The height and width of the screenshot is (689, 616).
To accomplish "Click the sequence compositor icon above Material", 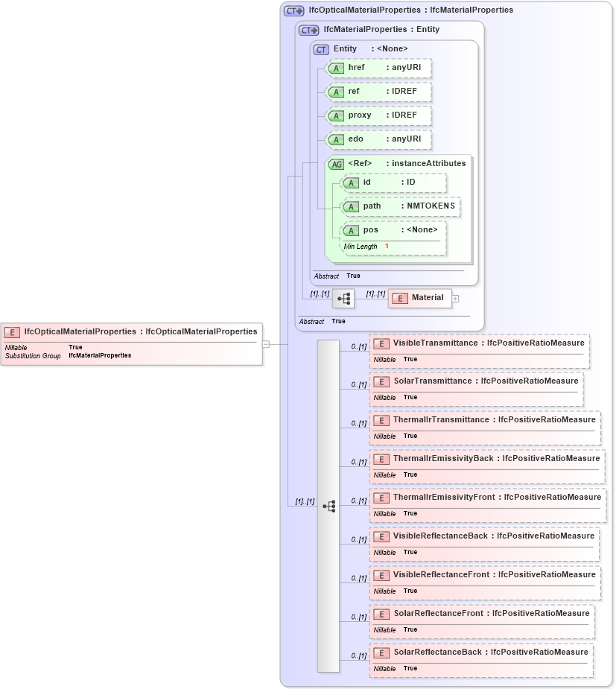I will [343, 297].
